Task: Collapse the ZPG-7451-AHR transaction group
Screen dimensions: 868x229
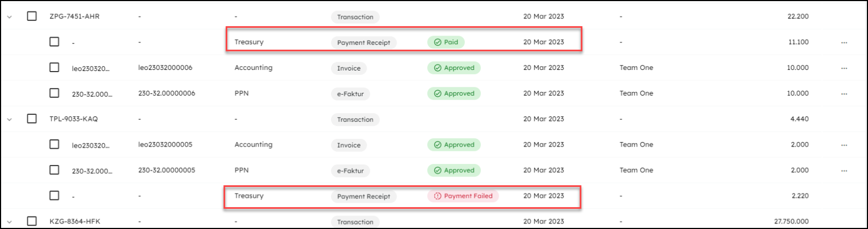Action: pos(9,16)
